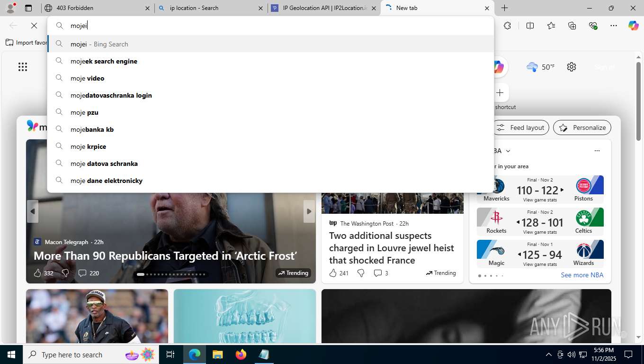Select suggestion 'moje dane elektronicky'
The image size is (644, 364).
pos(270,181)
